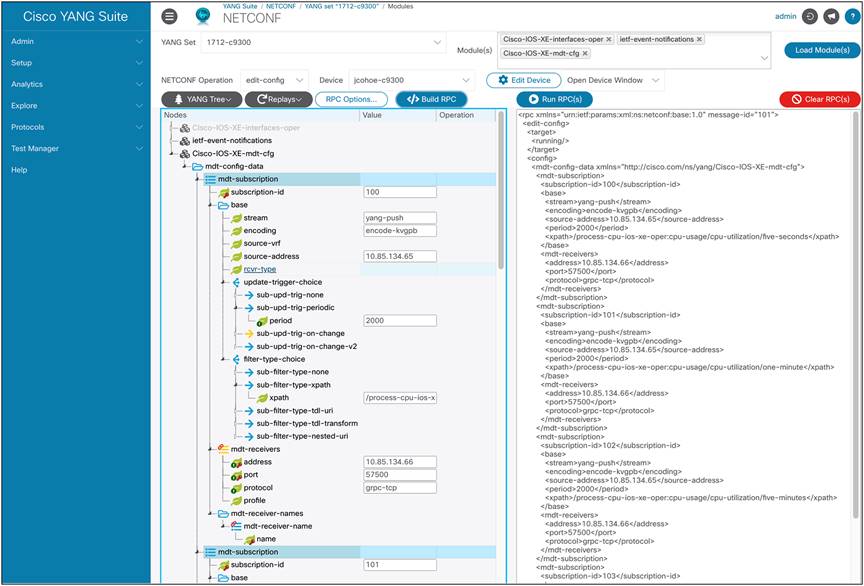Click the Load Module(s) button
Image resolution: width=864 pixels, height=586 pixels.
click(x=822, y=50)
